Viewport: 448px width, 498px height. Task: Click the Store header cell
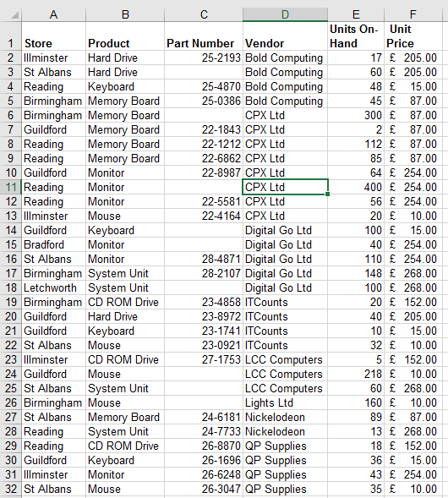click(53, 36)
